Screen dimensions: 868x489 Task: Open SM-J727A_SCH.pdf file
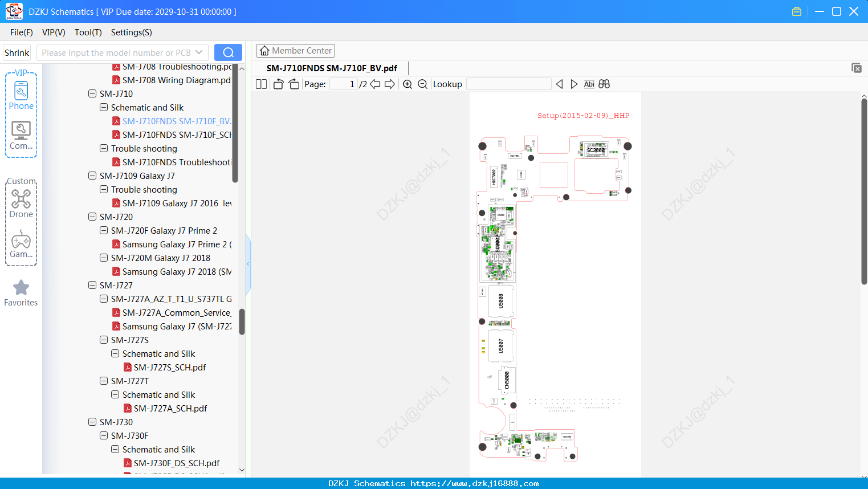coord(165,409)
